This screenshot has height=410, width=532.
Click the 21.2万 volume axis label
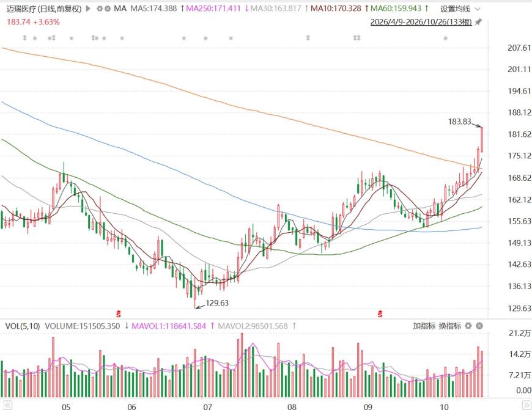pyautogui.click(x=520, y=334)
